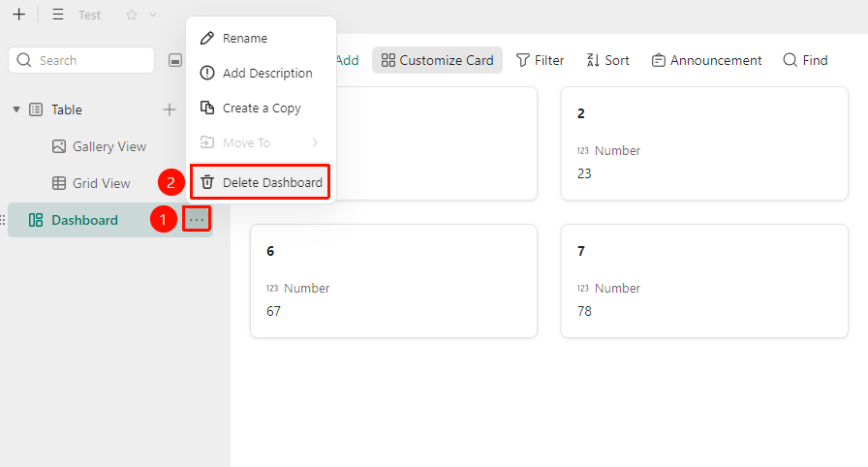Star the Test base as favorite

click(131, 15)
